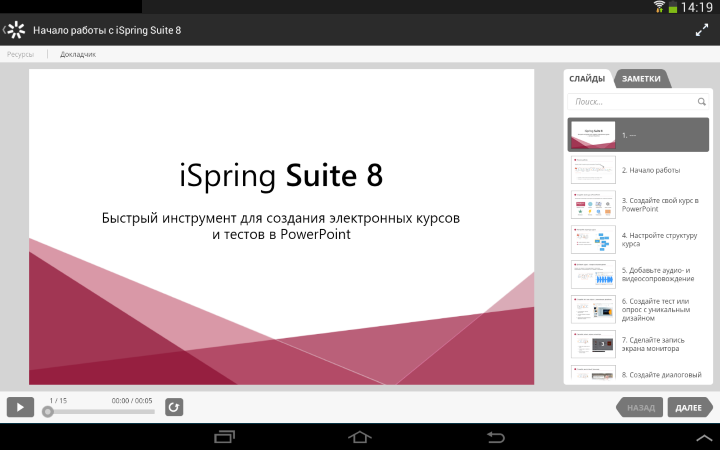Select slide 1 thumbnail in list
This screenshot has height=450, width=720.
[x=593, y=135]
